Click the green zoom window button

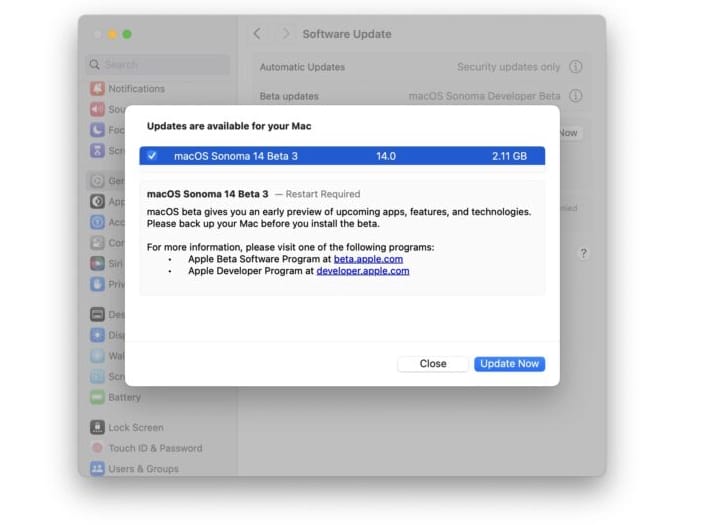(127, 34)
